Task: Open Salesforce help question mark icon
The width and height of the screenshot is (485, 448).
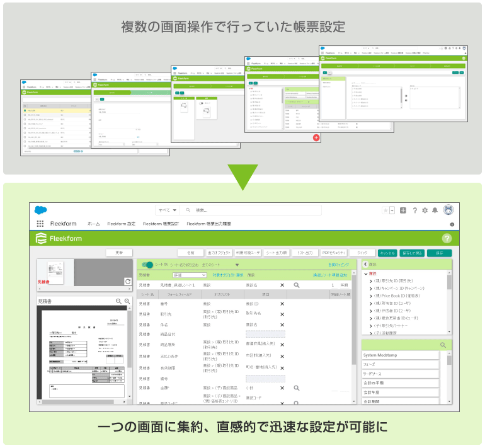Action: point(415,210)
